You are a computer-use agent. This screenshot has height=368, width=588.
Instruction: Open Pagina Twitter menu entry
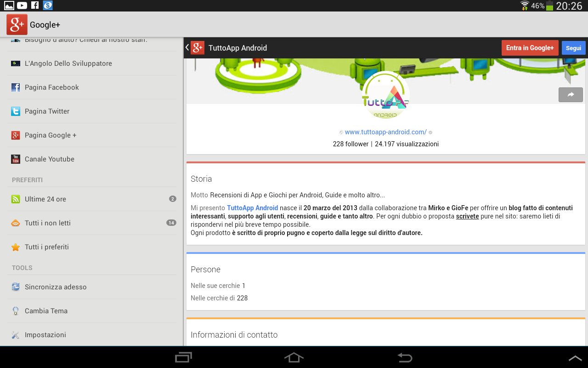coord(92,111)
